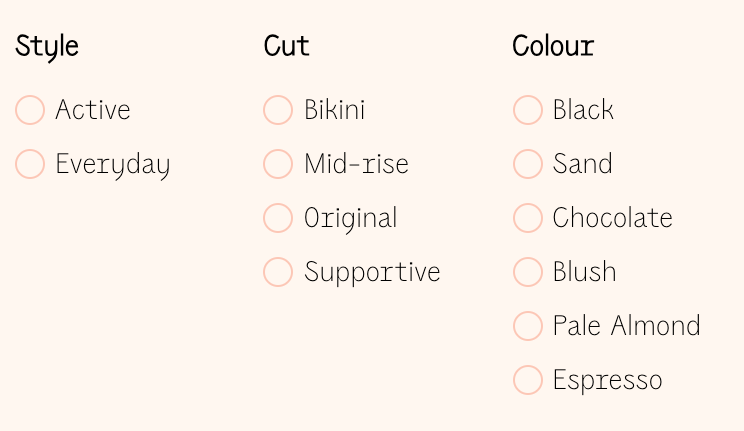Pick the Mid-rise cut option
The width and height of the screenshot is (744, 431).
tap(278, 164)
